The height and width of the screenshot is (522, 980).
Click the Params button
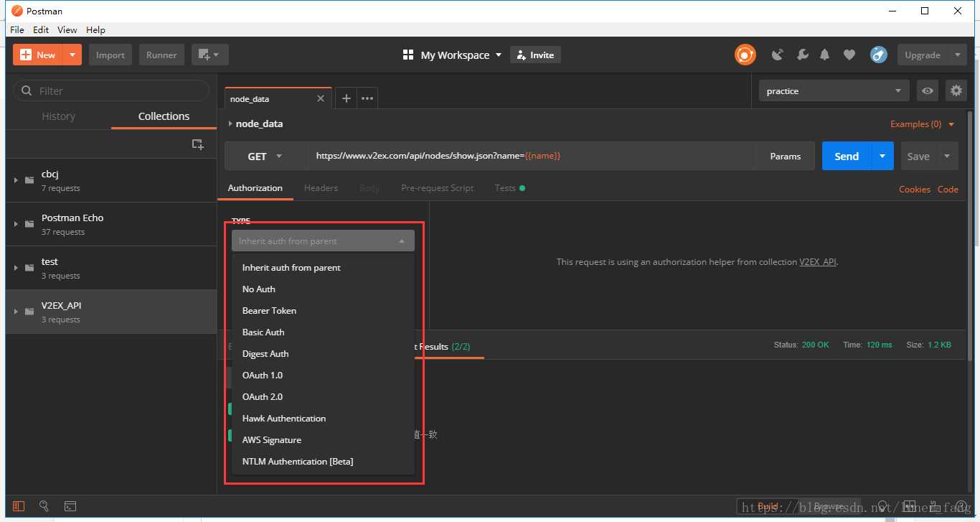point(786,156)
